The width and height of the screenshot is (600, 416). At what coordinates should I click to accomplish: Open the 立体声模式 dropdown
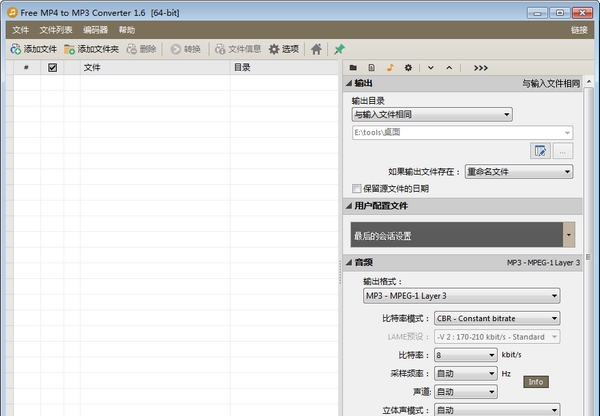(x=497, y=410)
